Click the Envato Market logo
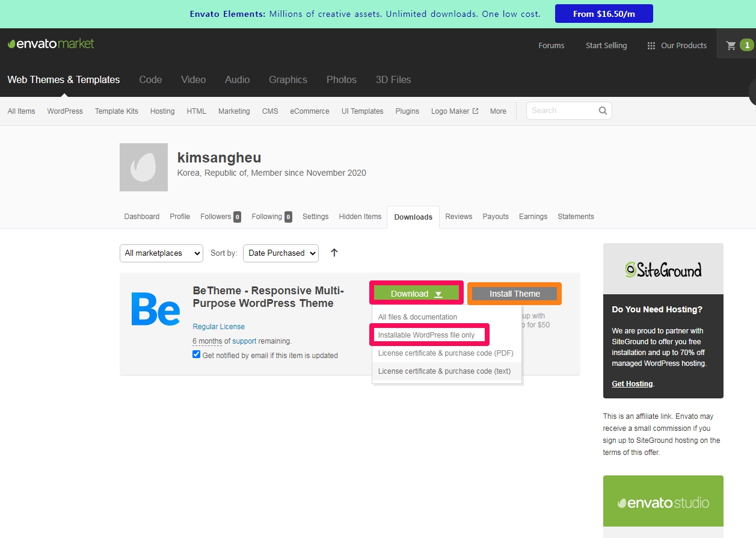This screenshot has height=538, width=756. pos(51,44)
